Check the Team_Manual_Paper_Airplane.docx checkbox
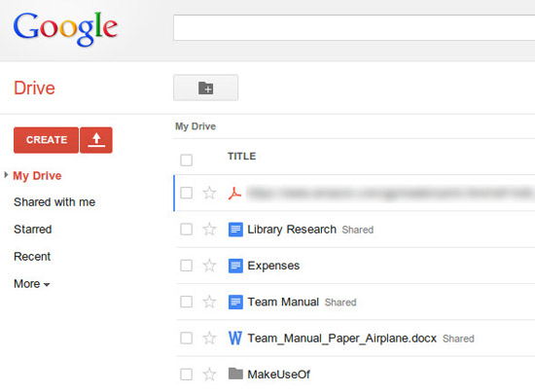 click(x=187, y=339)
